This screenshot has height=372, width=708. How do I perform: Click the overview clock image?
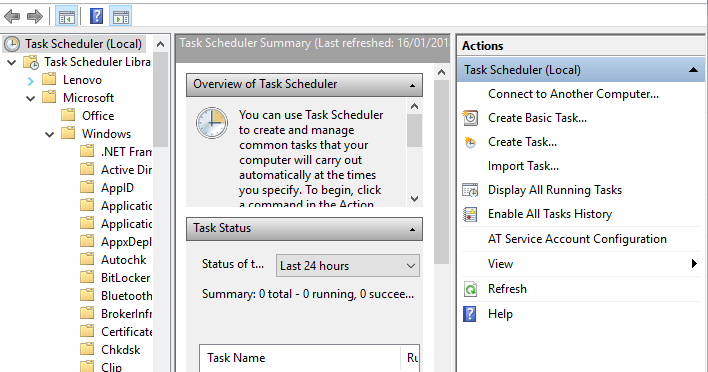click(212, 123)
